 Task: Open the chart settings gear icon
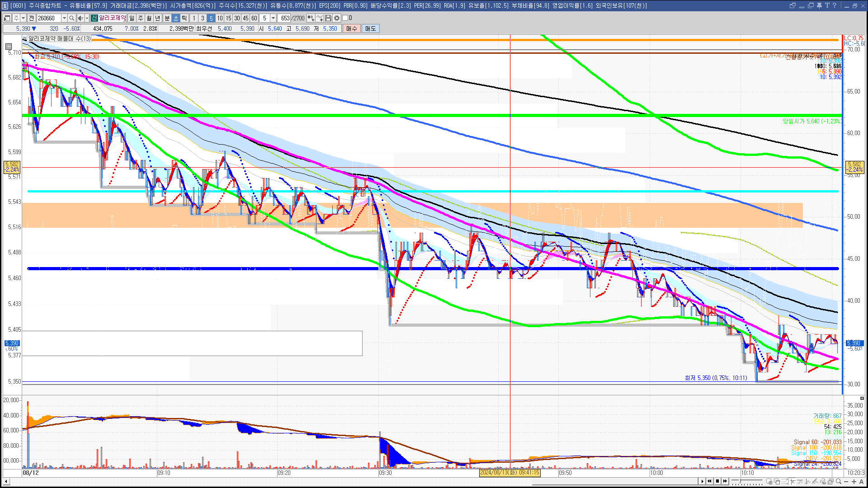point(337,18)
